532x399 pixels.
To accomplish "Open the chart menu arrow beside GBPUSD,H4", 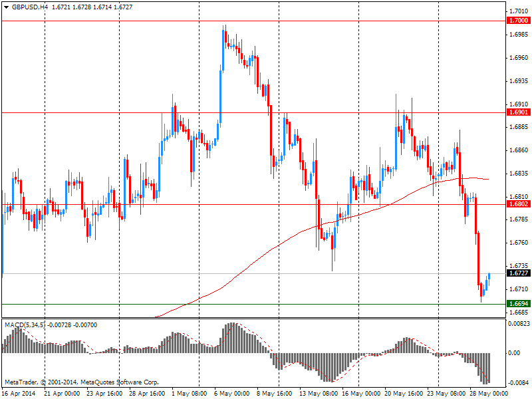I will pos(7,7).
